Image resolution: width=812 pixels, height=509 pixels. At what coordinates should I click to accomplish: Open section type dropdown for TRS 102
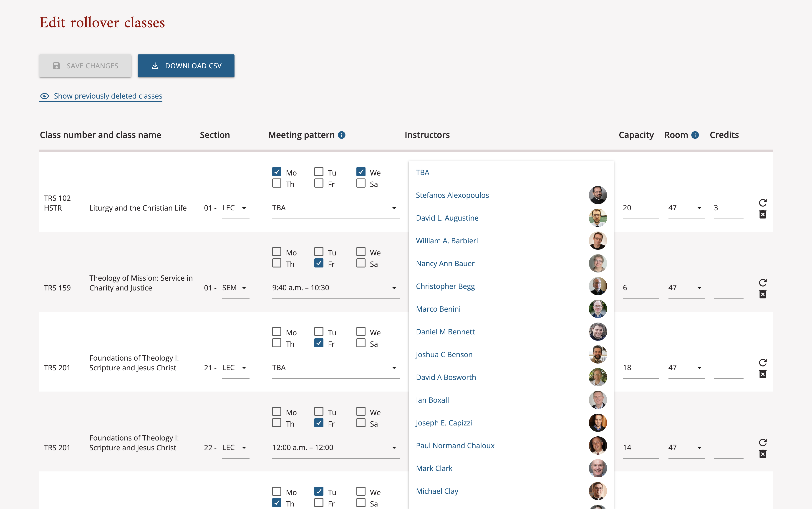(x=235, y=208)
